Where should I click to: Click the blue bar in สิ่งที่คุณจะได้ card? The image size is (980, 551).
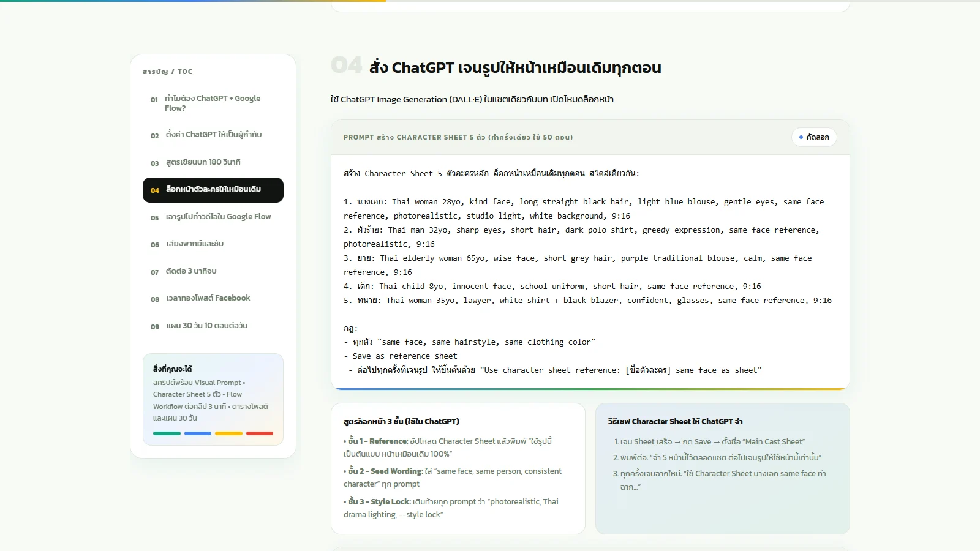(x=198, y=433)
